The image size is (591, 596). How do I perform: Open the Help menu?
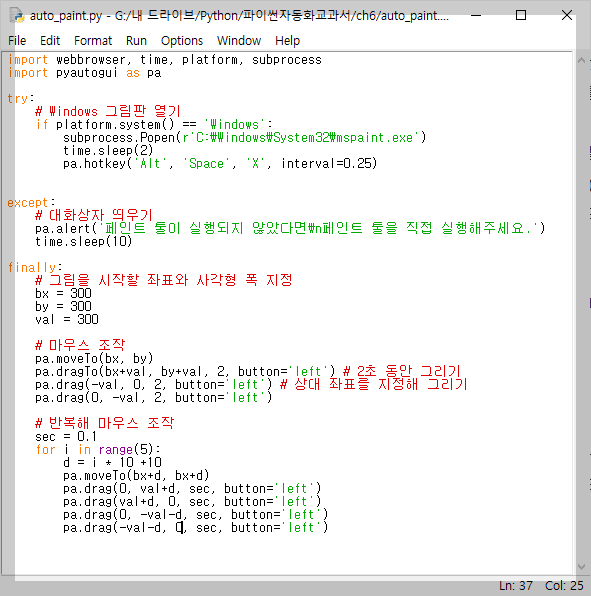pyautogui.click(x=287, y=41)
